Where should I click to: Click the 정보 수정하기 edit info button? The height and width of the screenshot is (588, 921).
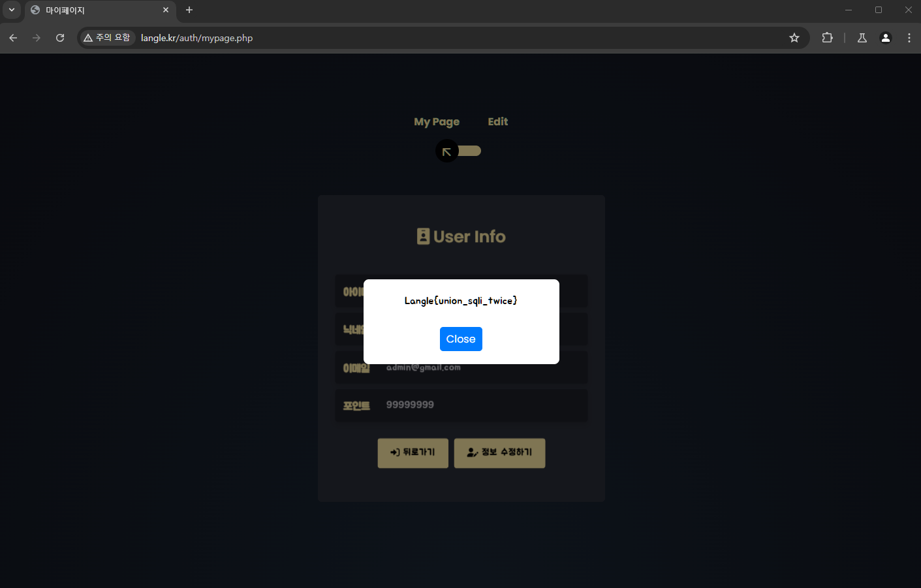(500, 453)
